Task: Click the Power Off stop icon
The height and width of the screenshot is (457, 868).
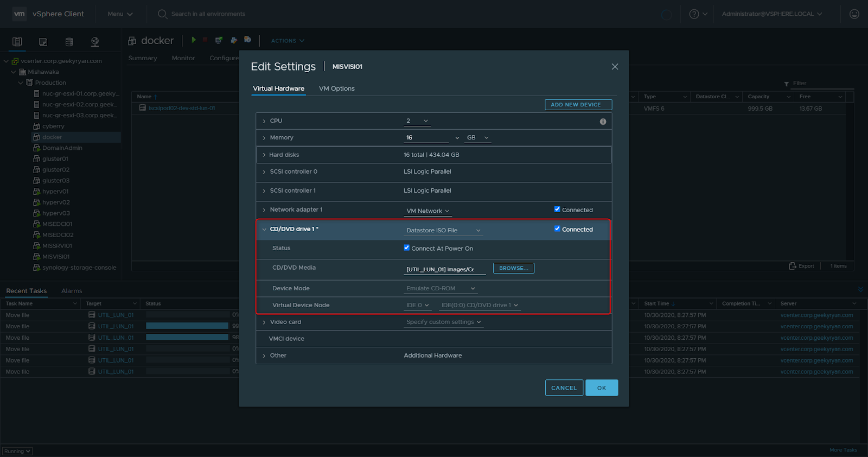Action: [x=205, y=40]
